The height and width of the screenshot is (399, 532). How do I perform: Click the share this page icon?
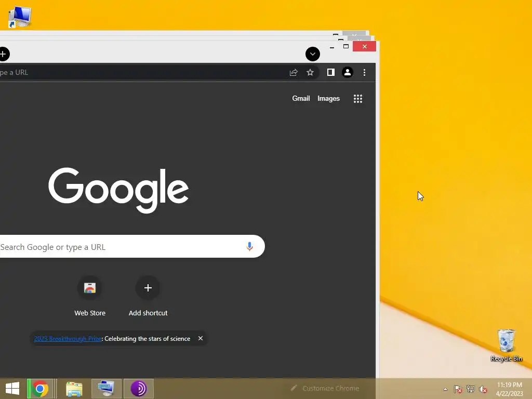pyautogui.click(x=294, y=72)
